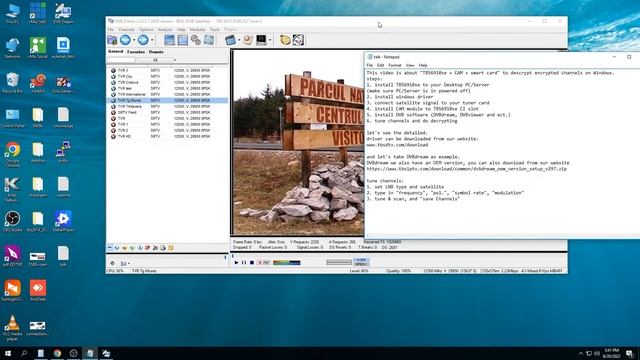Open the Tools menu in DVB Dream

[215, 29]
